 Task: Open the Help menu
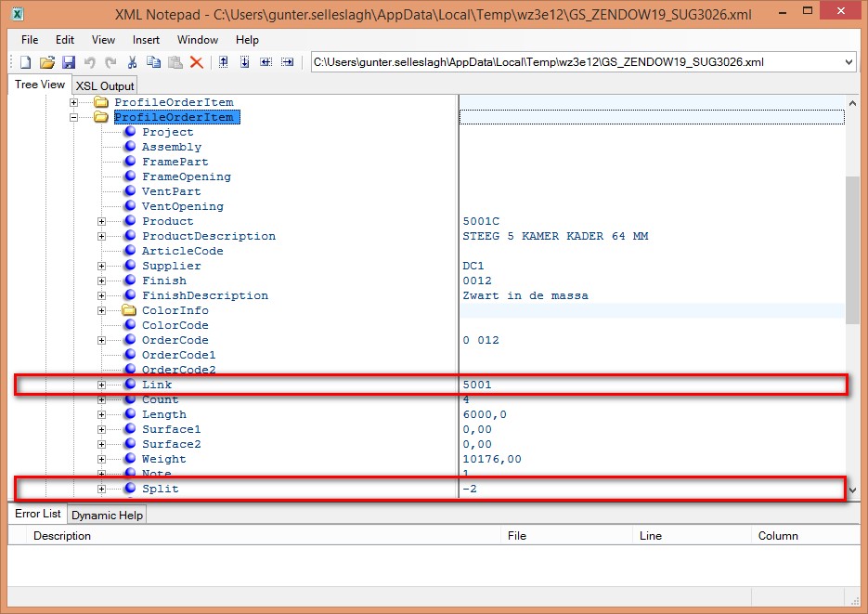(247, 40)
